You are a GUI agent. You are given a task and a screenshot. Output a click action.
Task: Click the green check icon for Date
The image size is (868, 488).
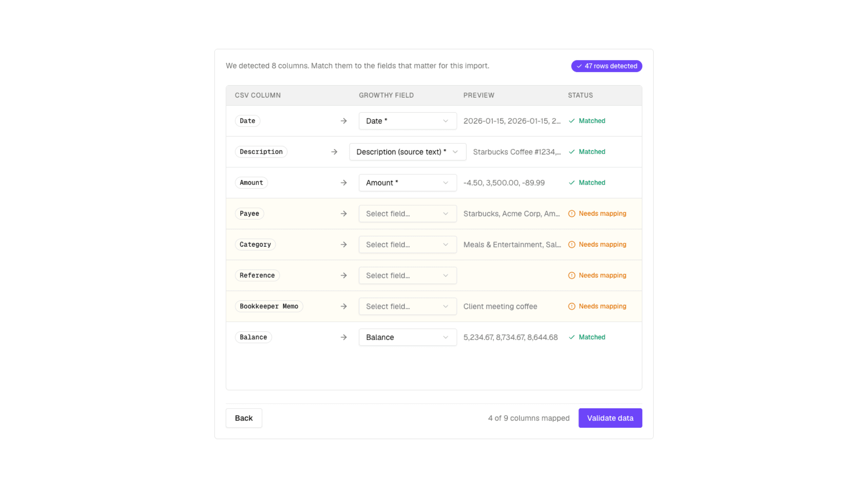(572, 121)
